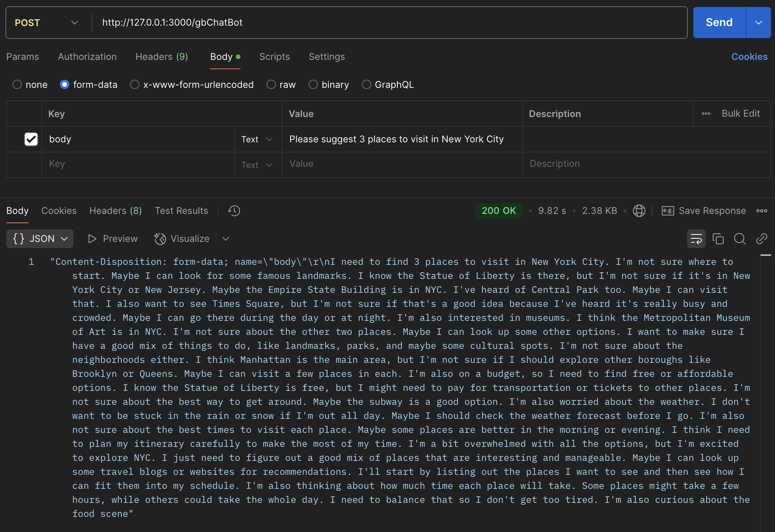Search within the response body
The height and width of the screenshot is (532, 775).
coord(740,239)
